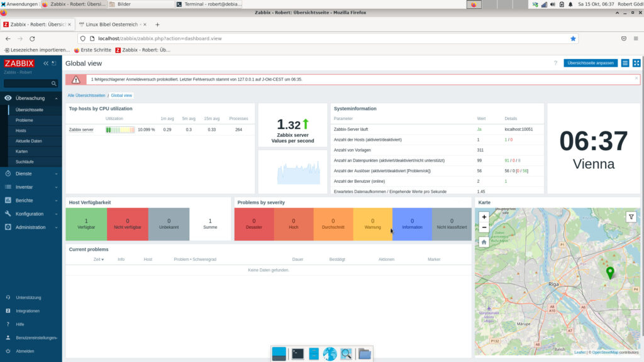Click the Pocket save icon in Firefox toolbar

[x=623, y=38]
